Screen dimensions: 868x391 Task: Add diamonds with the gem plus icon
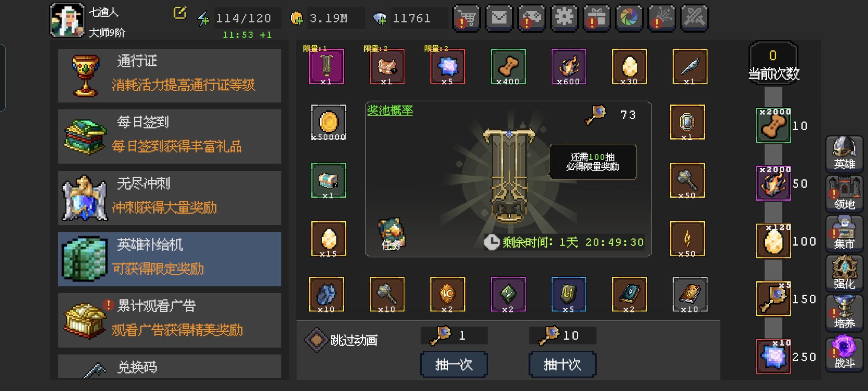coord(380,19)
